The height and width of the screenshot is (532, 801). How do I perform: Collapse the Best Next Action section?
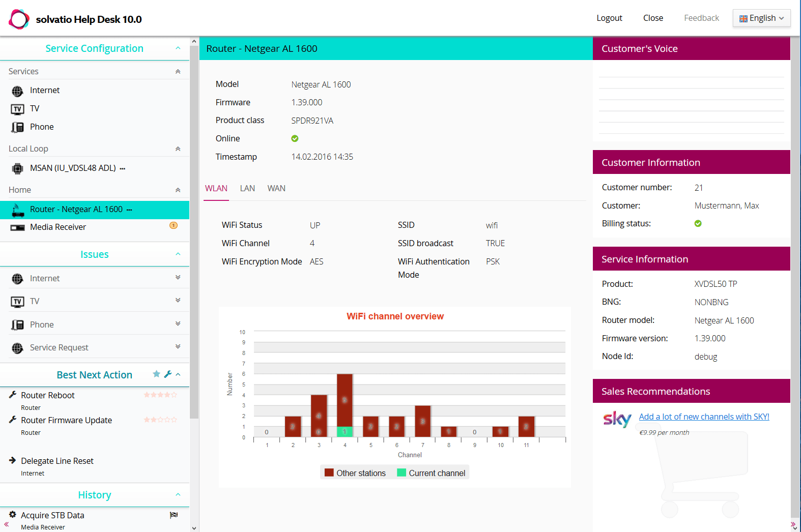tap(178, 374)
